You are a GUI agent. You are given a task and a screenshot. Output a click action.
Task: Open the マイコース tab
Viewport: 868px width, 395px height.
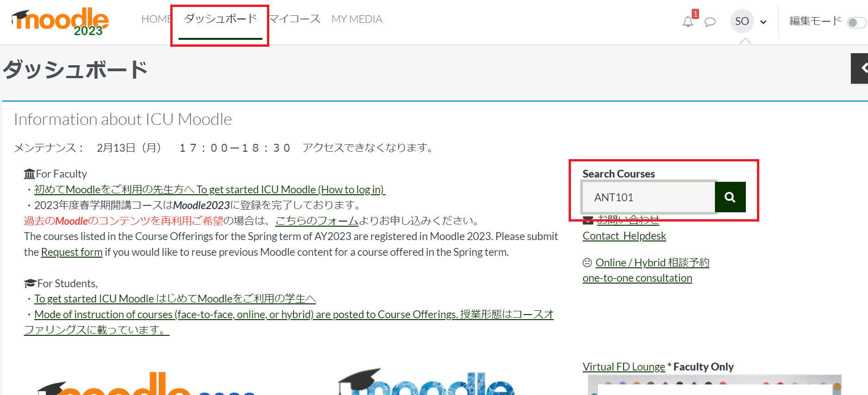point(295,19)
